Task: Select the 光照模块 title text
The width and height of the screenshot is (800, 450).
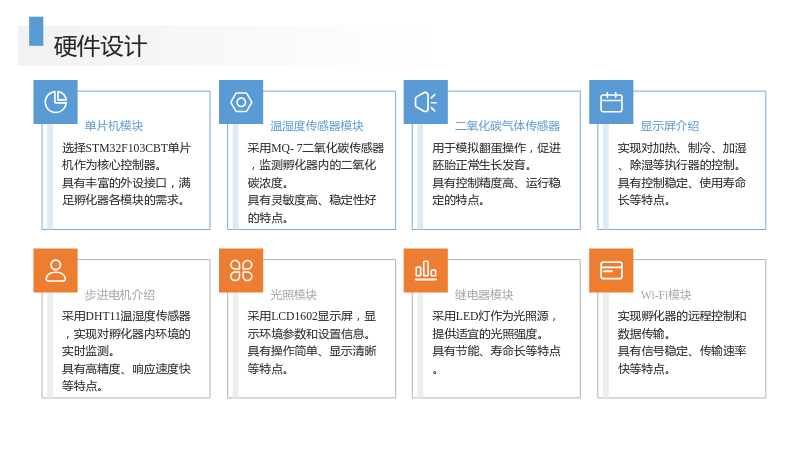Action: tap(293, 295)
